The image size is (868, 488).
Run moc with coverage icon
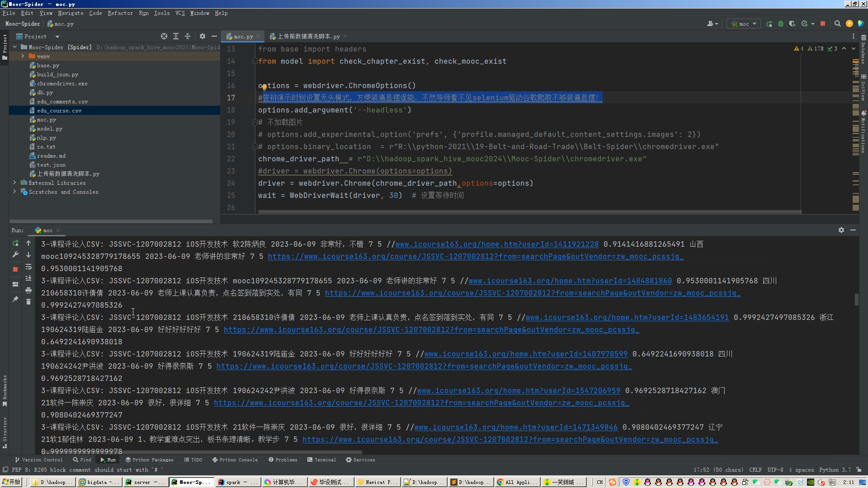click(x=792, y=24)
